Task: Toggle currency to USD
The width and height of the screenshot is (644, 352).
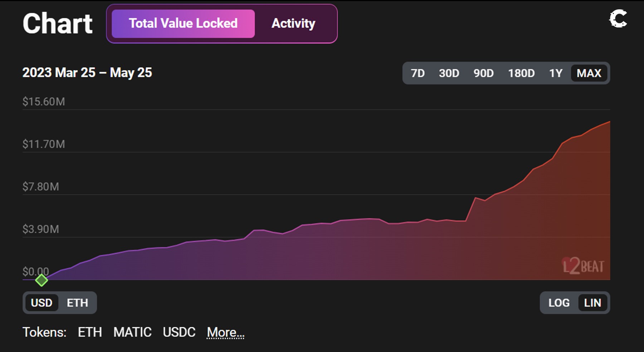Action: coord(42,303)
